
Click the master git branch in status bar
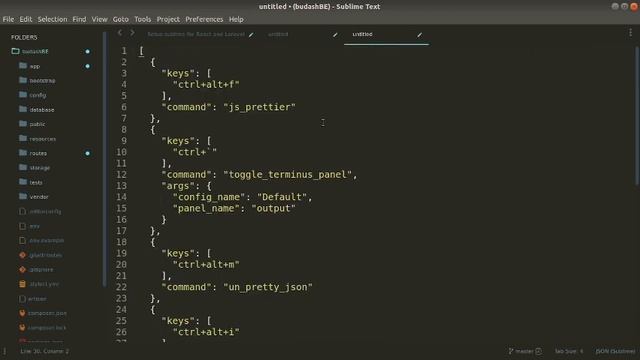point(525,351)
